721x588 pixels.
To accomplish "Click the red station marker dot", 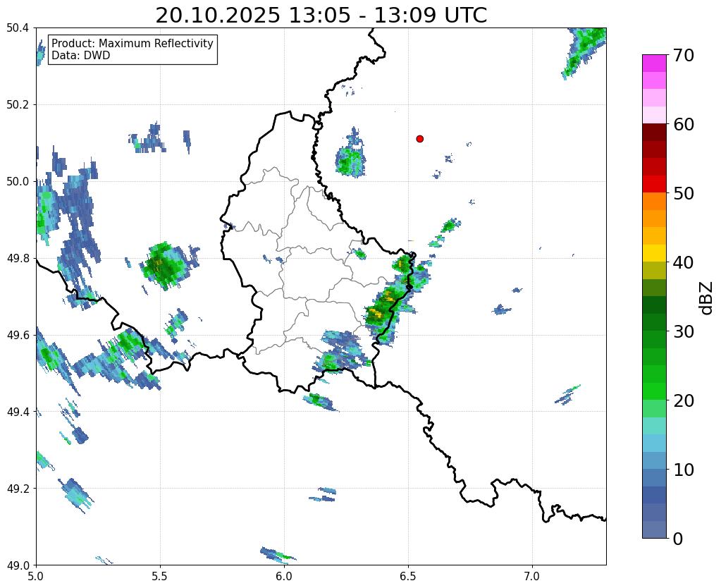I will [420, 139].
